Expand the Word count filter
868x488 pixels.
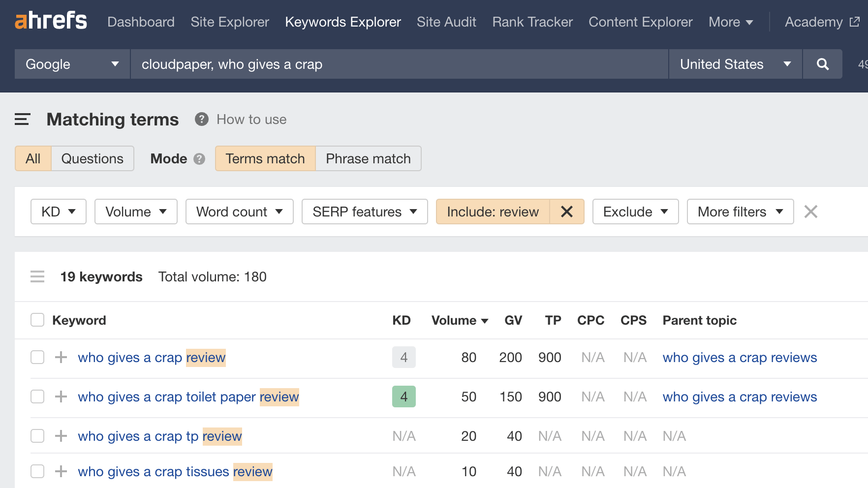coord(239,212)
